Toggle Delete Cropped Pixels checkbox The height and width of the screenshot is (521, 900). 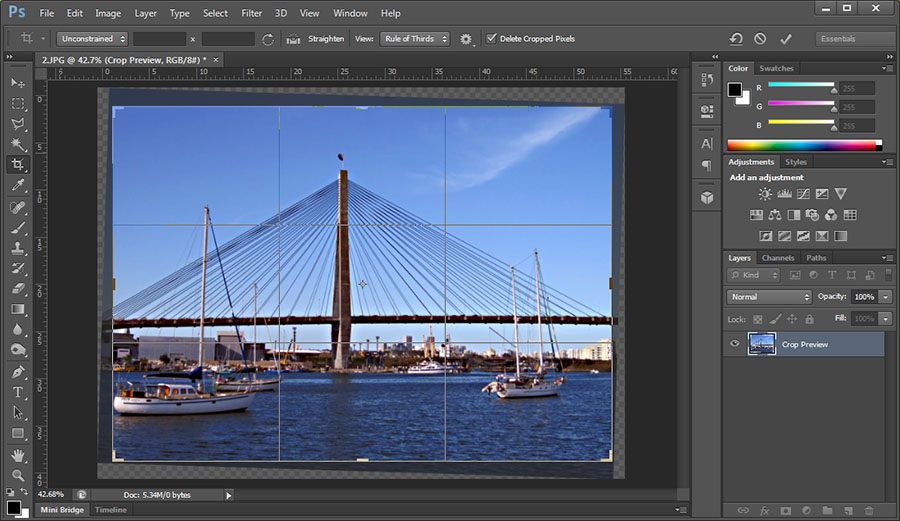tap(491, 39)
